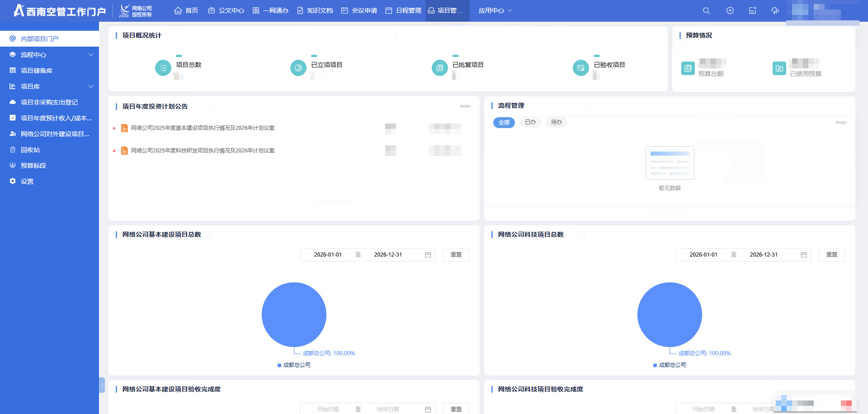This screenshot has width=868, height=414.
Task: Open the edit note icon in header
Action: [753, 10]
